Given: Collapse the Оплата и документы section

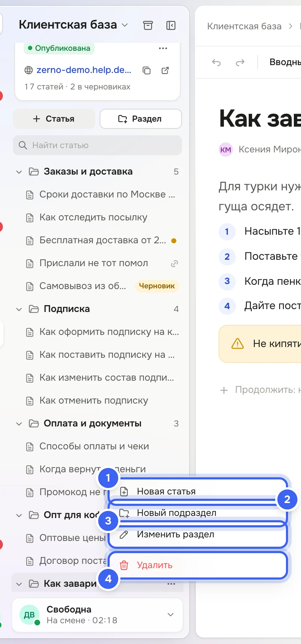Looking at the screenshot, I should 19,424.
